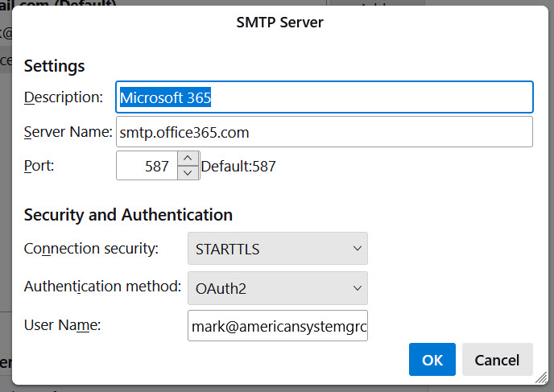Viewport: 554px width, 392px height.
Task: Click the Description label
Action: 64,97
